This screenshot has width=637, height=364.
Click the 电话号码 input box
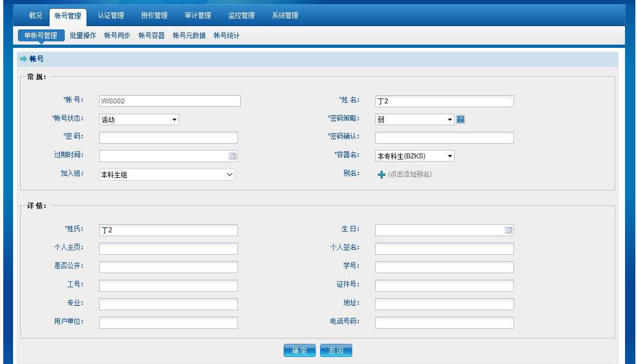[x=444, y=323]
